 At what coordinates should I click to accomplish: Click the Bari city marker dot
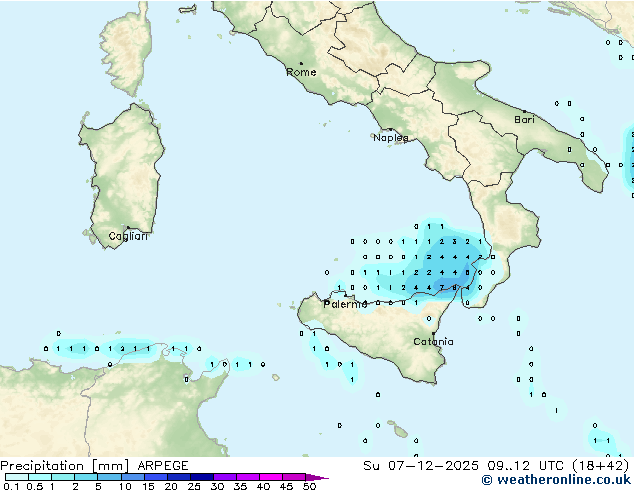(x=524, y=111)
